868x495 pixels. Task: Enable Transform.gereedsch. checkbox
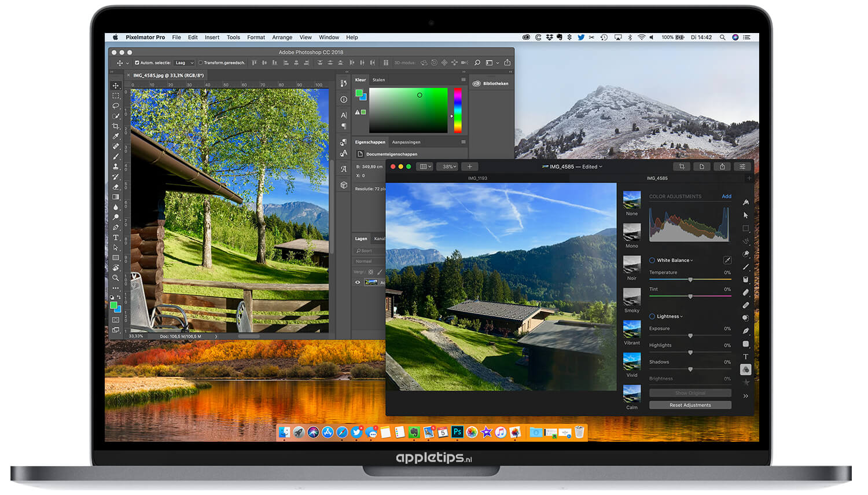click(201, 63)
